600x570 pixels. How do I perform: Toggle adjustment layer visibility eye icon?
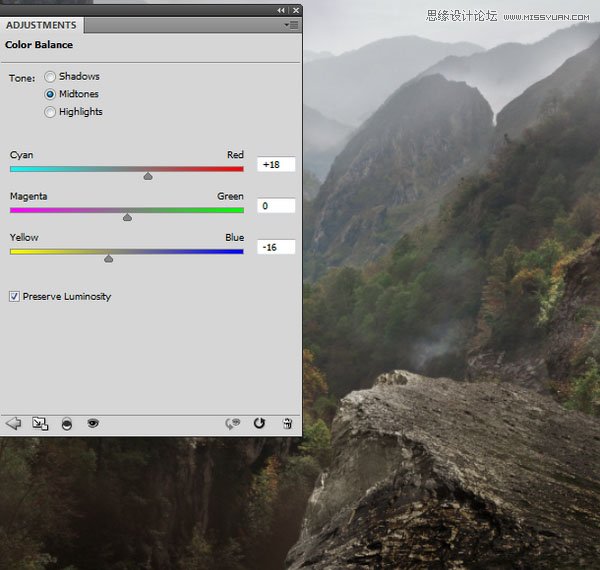coord(93,423)
